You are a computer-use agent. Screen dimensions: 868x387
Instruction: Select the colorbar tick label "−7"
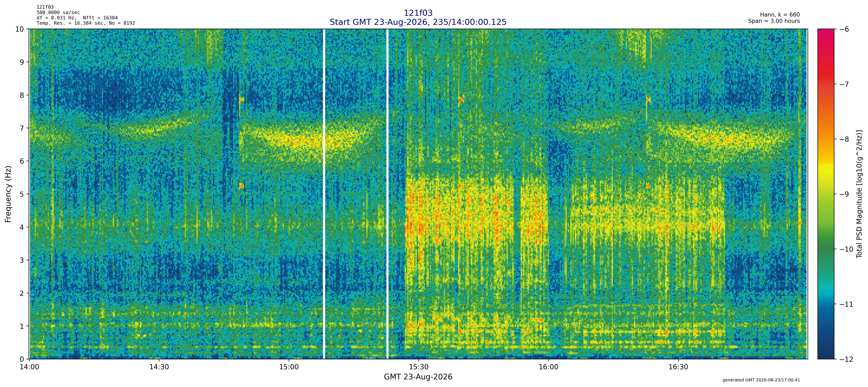[x=844, y=84]
